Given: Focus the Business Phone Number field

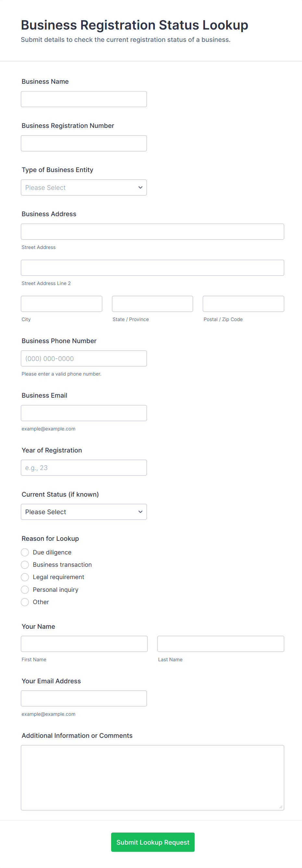Looking at the screenshot, I should click(83, 358).
